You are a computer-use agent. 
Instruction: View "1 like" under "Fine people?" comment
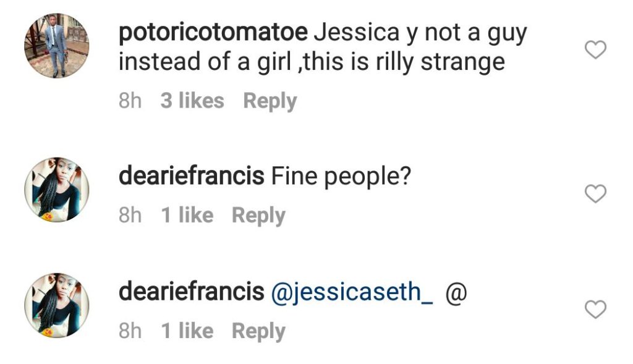(187, 216)
